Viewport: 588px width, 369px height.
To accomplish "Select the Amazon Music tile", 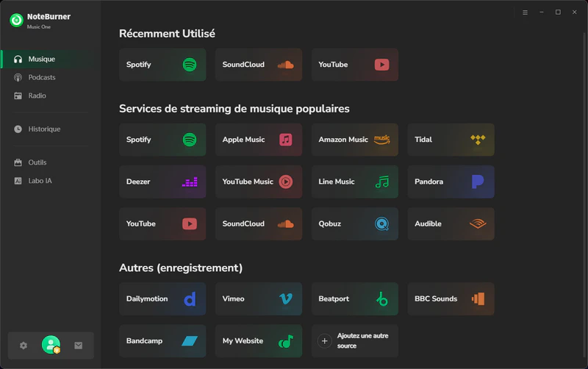I will (354, 140).
